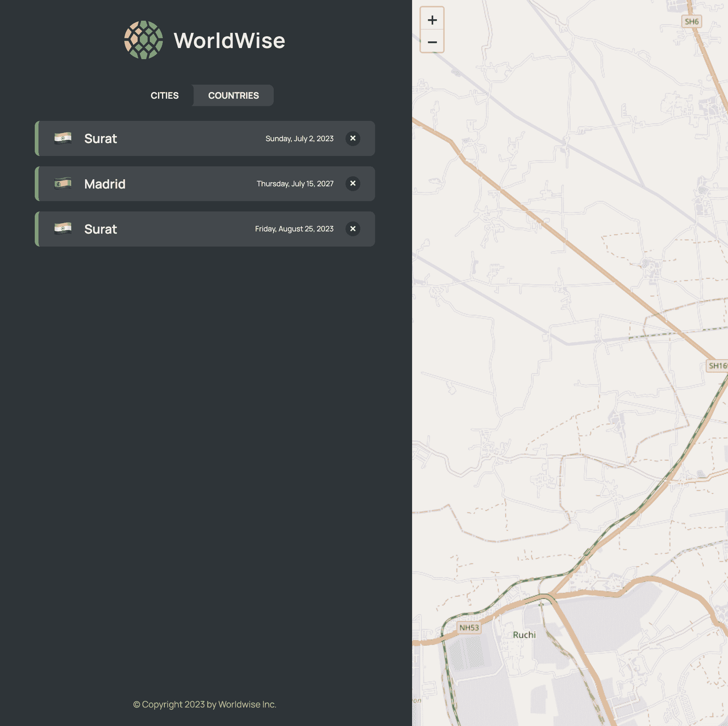Screen dimensions: 728x726
Task: Click the copyright text at the bottom
Action: point(205,705)
